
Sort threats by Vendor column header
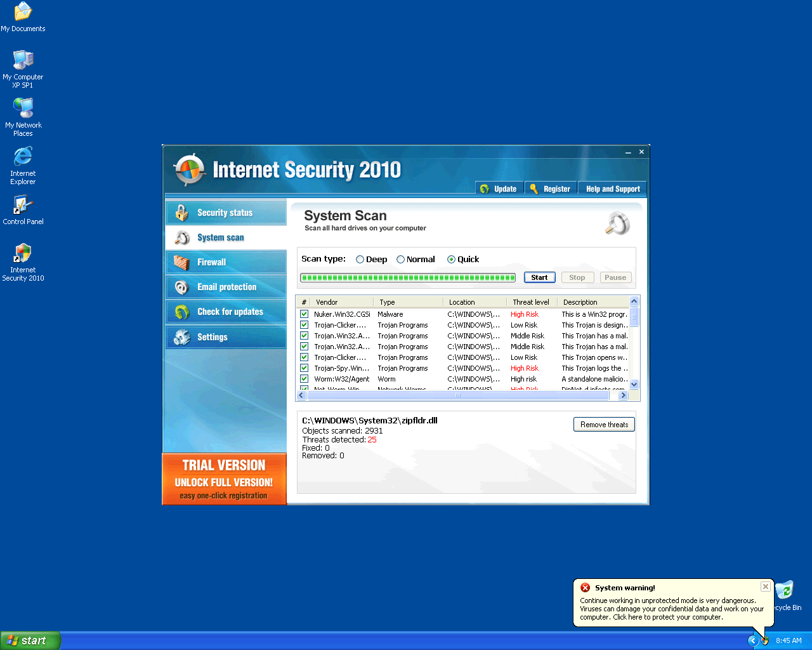[x=343, y=302]
